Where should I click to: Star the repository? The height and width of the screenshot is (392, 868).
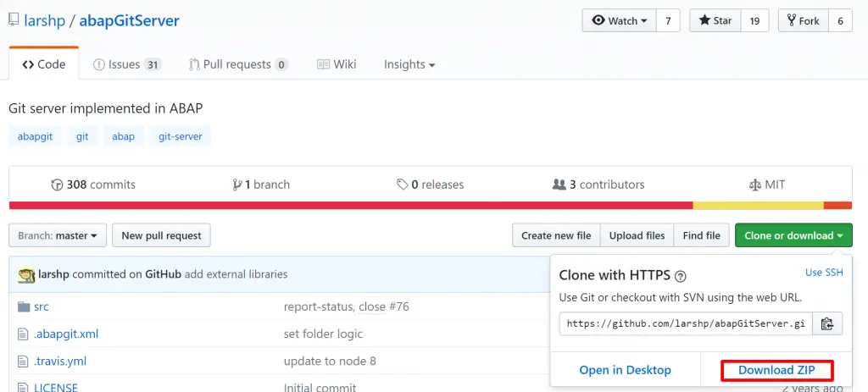coord(715,20)
